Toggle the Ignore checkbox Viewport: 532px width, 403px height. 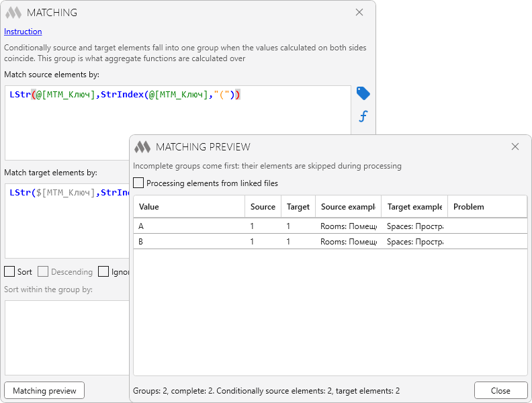point(103,271)
